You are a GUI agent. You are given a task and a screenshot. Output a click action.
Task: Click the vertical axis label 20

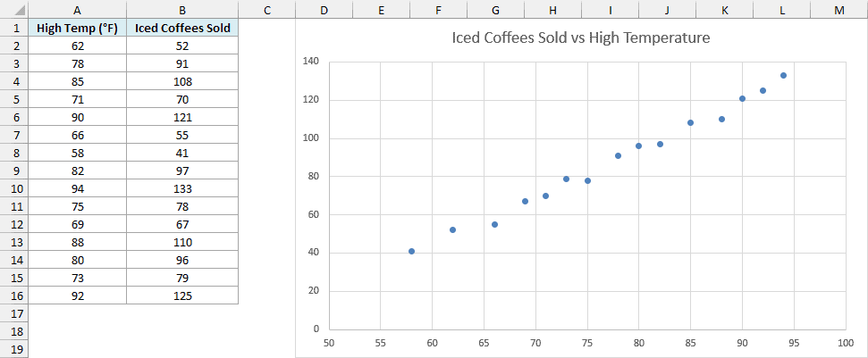click(x=315, y=291)
